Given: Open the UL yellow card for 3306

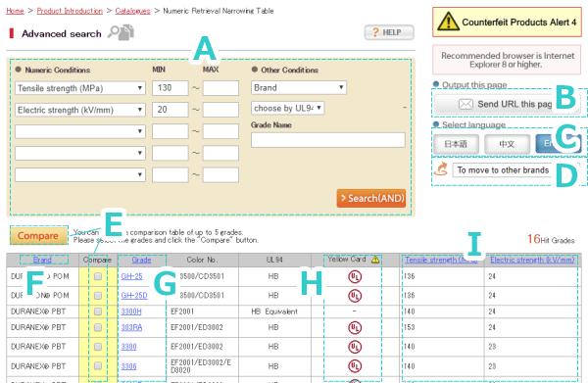Looking at the screenshot, I should coord(355,366).
